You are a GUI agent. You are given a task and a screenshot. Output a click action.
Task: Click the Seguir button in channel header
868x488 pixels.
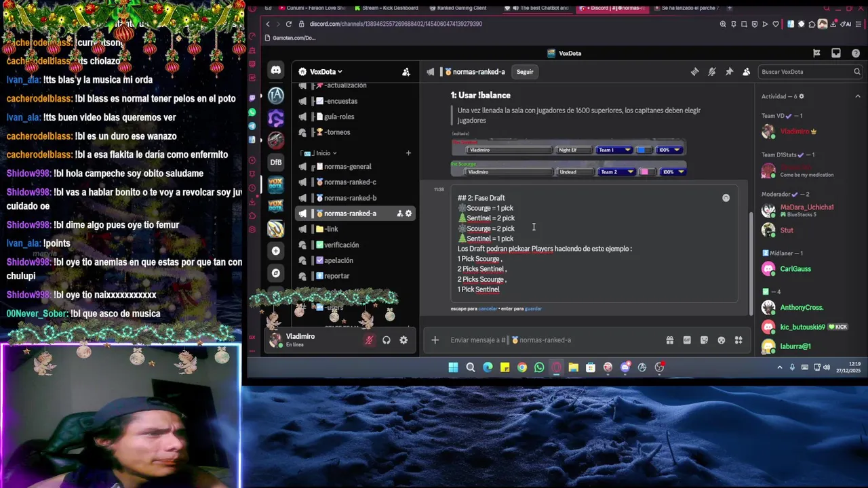click(525, 72)
